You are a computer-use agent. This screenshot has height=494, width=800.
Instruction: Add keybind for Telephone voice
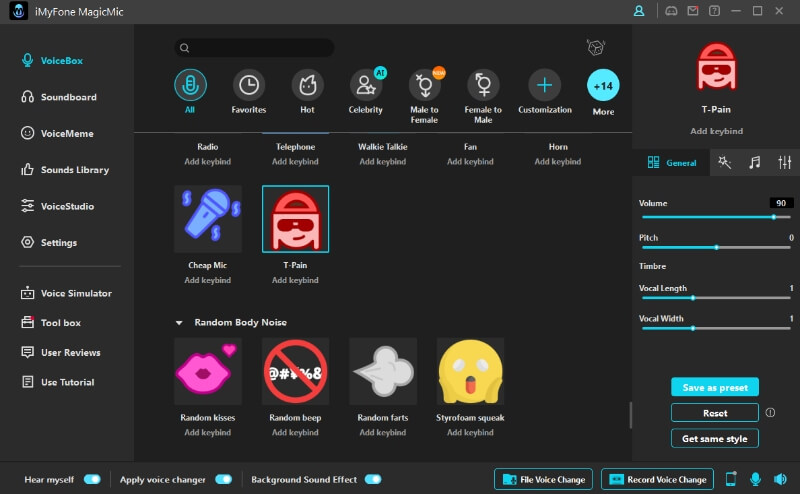tap(295, 162)
